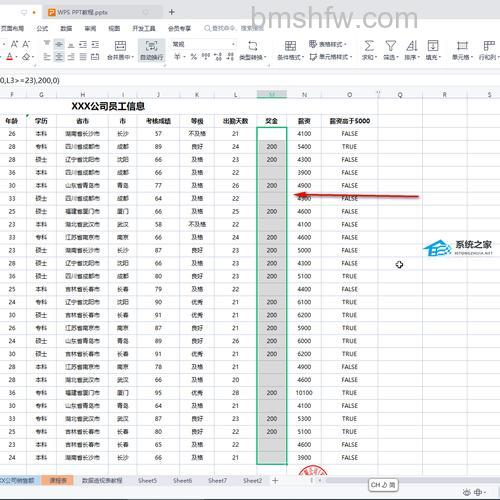Screen dimensions: 500x500
Task: Expand the 合并居中 dropdown arrow
Action: (x=132, y=57)
